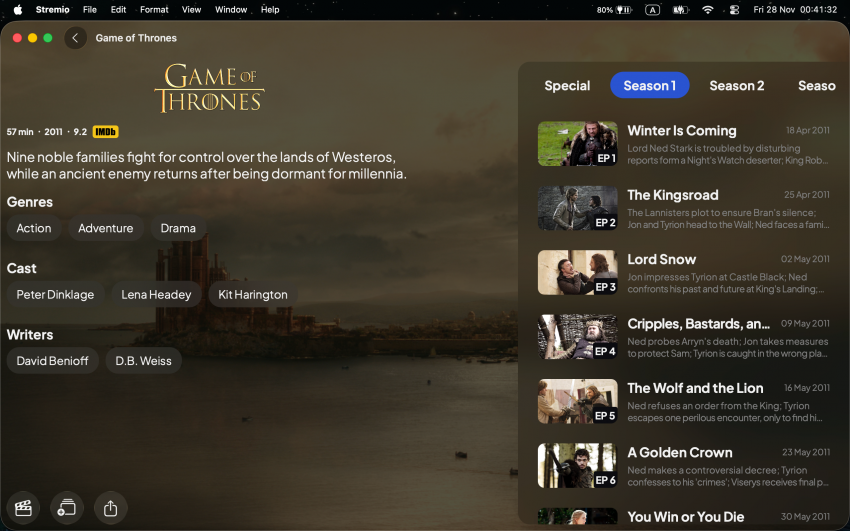
Task: Play the Lord Snow episode
Action: (661, 260)
